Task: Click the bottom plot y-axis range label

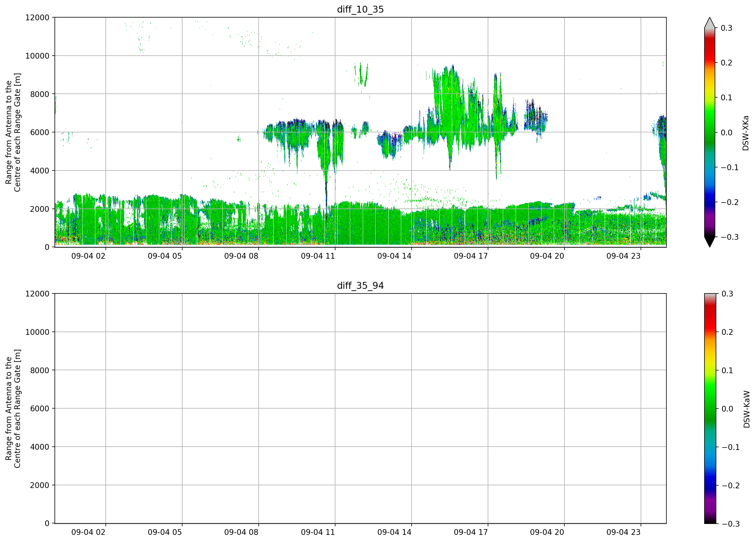Action: [x=13, y=409]
